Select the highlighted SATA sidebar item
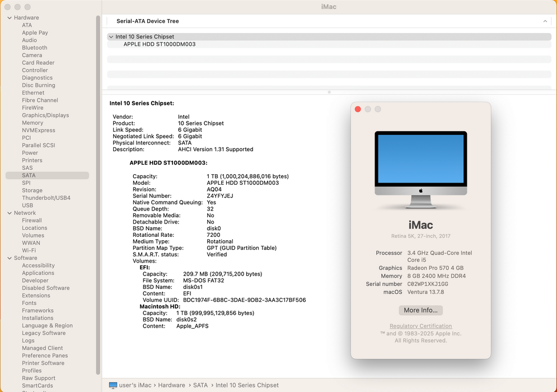The width and height of the screenshot is (557, 392). pyautogui.click(x=47, y=176)
